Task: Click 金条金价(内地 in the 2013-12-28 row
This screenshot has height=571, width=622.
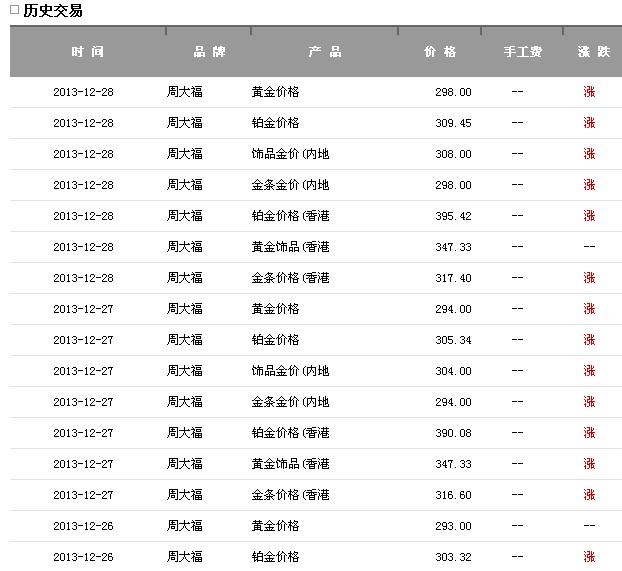Action: pos(290,185)
